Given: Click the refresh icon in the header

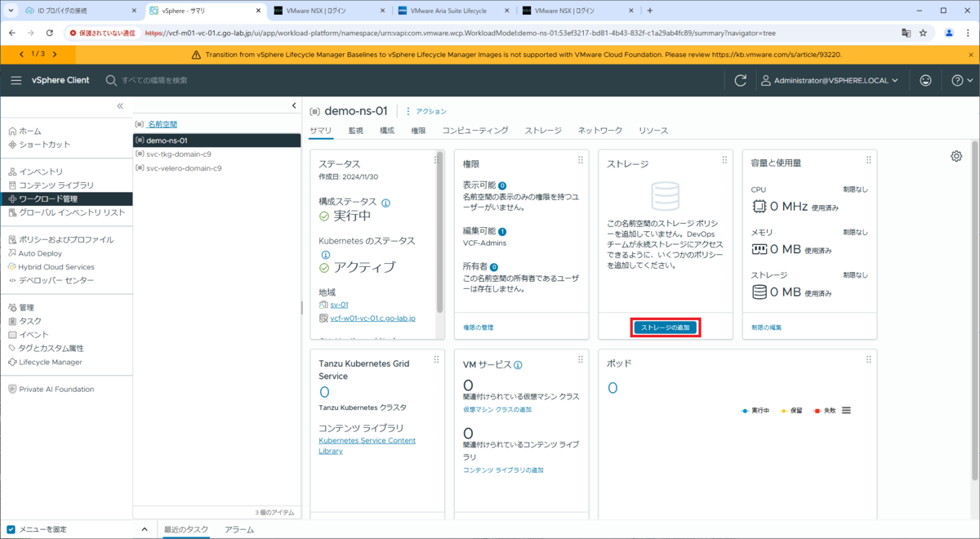Looking at the screenshot, I should tap(741, 80).
